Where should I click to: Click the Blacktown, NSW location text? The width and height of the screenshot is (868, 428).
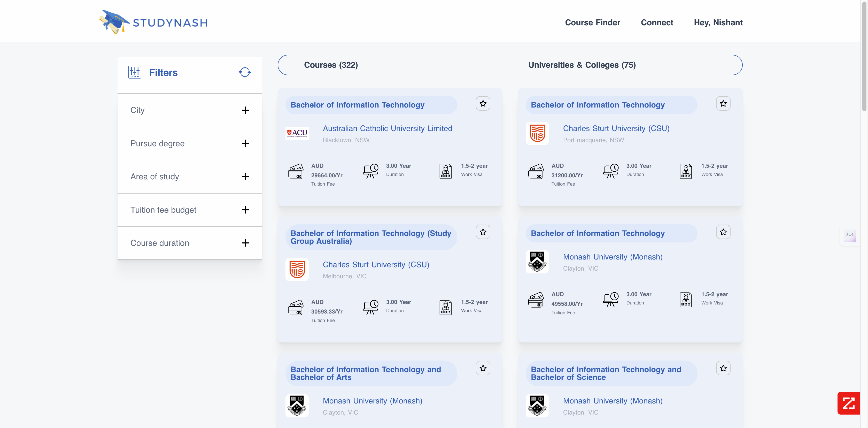click(x=346, y=140)
